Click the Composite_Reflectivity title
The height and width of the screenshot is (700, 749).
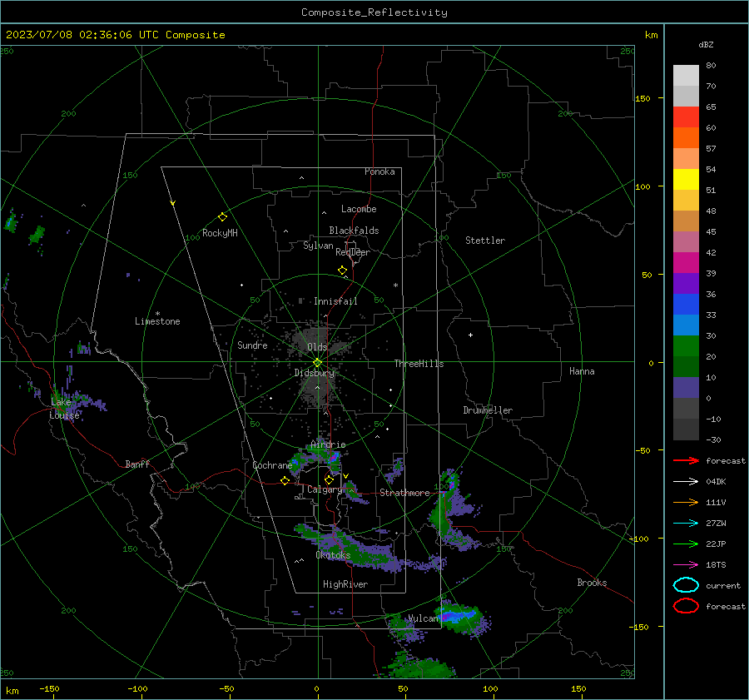pos(374,12)
